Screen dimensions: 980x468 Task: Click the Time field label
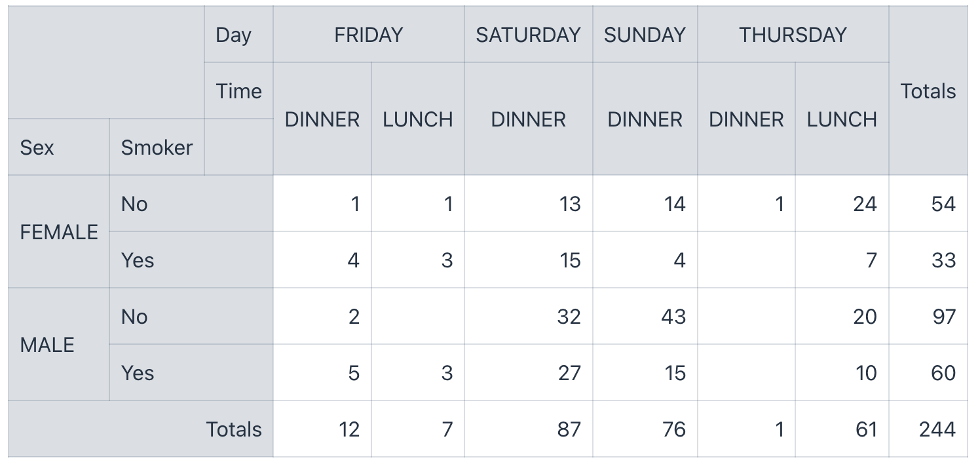pos(238,91)
